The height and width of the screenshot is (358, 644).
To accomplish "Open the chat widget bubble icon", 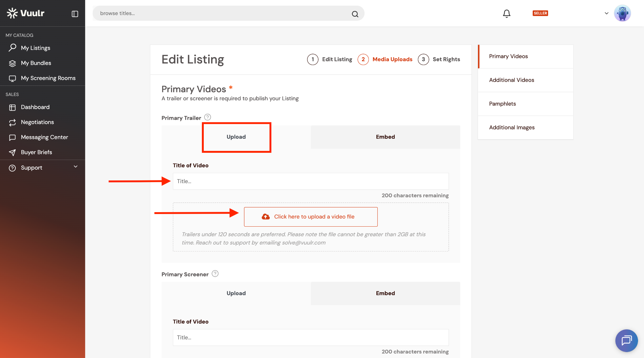I will [626, 340].
